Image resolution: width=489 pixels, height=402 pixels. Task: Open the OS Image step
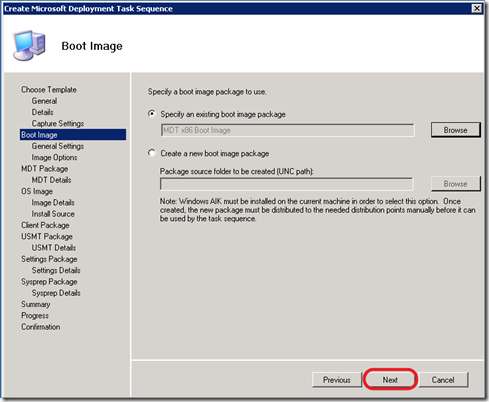37,191
